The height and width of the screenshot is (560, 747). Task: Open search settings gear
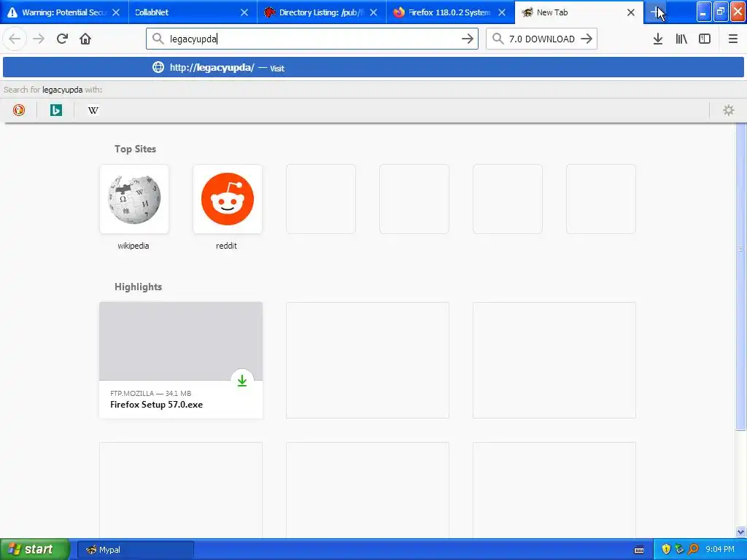(x=729, y=111)
